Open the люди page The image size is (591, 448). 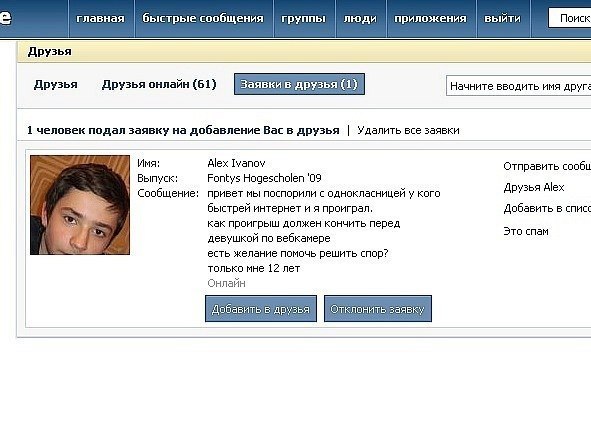click(360, 18)
